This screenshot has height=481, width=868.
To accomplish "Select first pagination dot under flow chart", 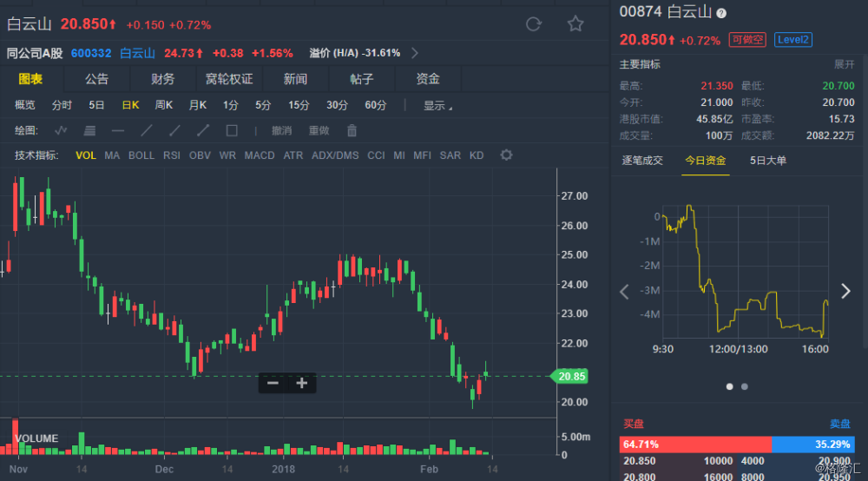I will (x=730, y=386).
